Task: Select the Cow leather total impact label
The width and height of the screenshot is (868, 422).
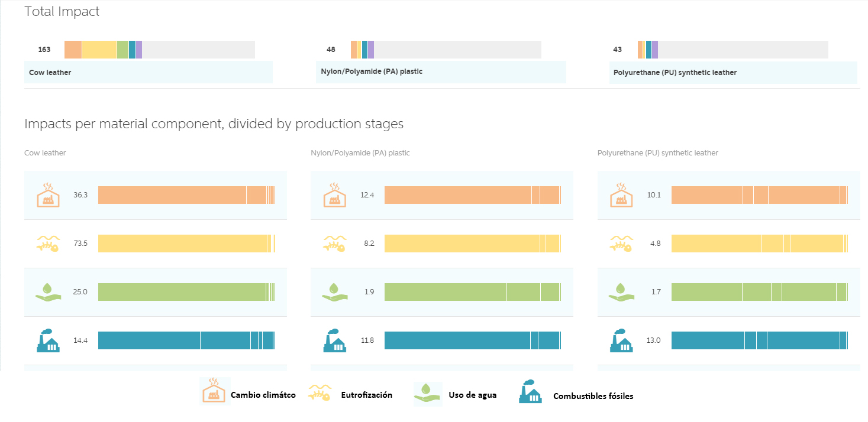Action: tap(50, 73)
